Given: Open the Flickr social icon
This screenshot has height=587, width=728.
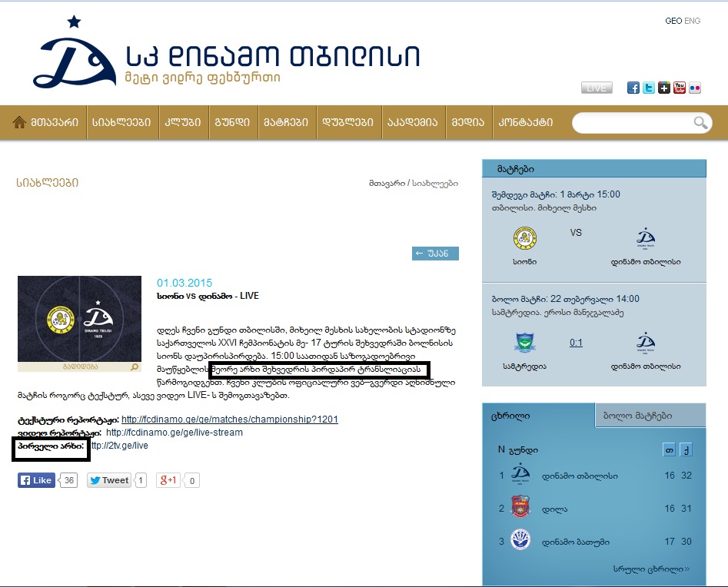Looking at the screenshot, I should coord(695,88).
